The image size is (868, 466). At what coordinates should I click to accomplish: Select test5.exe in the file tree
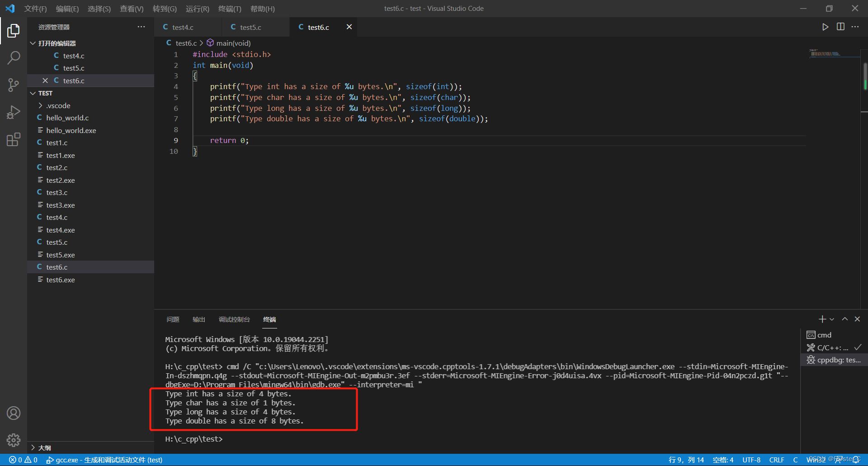[90, 255]
